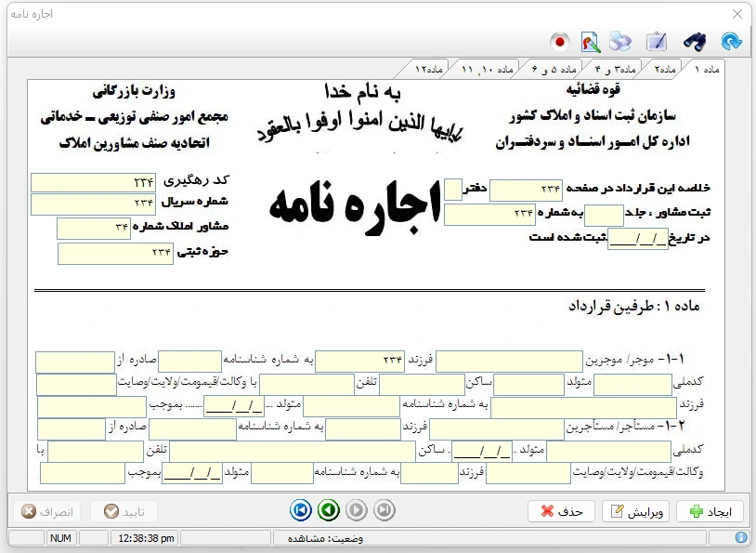Click the red record icon in toolbar
Viewport: 756px width, 553px height.
(559, 42)
